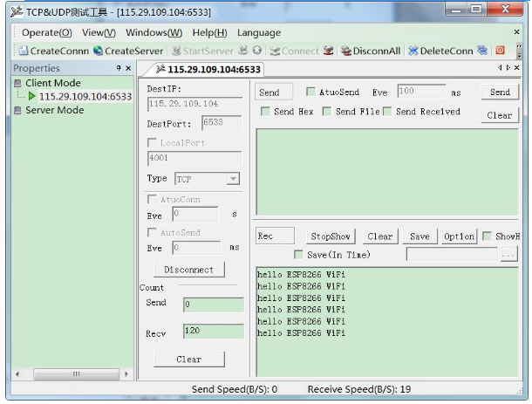Click the Client Mode node icon
Viewport: 532px width, 404px height.
(x=18, y=83)
